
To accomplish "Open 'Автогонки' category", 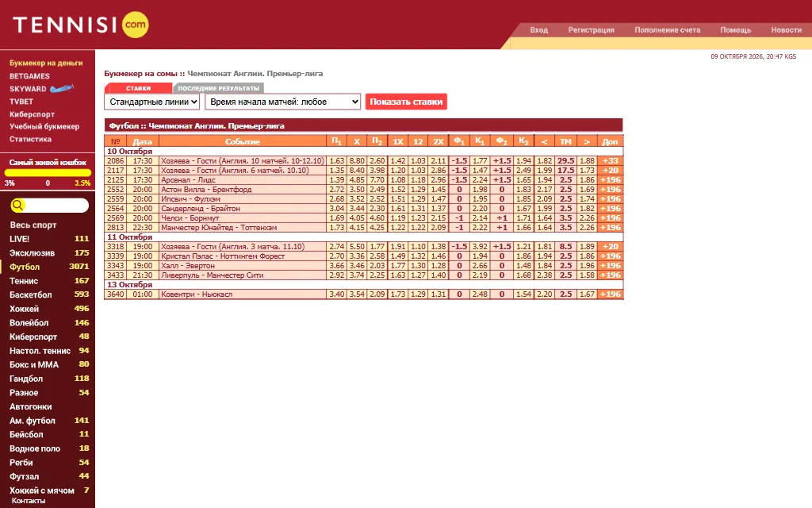I will 31,407.
